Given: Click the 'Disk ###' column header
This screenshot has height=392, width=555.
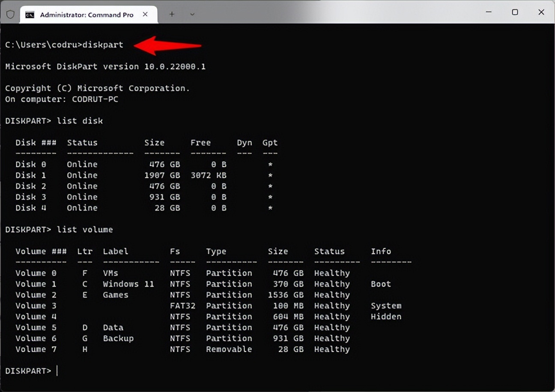Looking at the screenshot, I should [36, 143].
